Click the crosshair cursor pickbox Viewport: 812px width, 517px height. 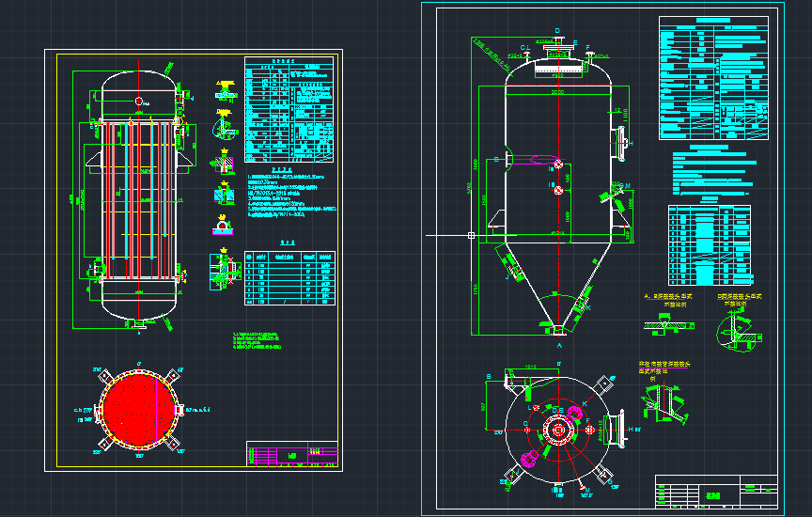point(471,236)
